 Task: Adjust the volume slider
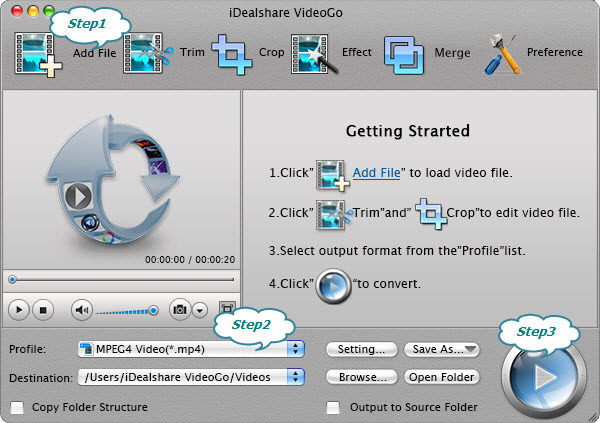click(x=127, y=310)
